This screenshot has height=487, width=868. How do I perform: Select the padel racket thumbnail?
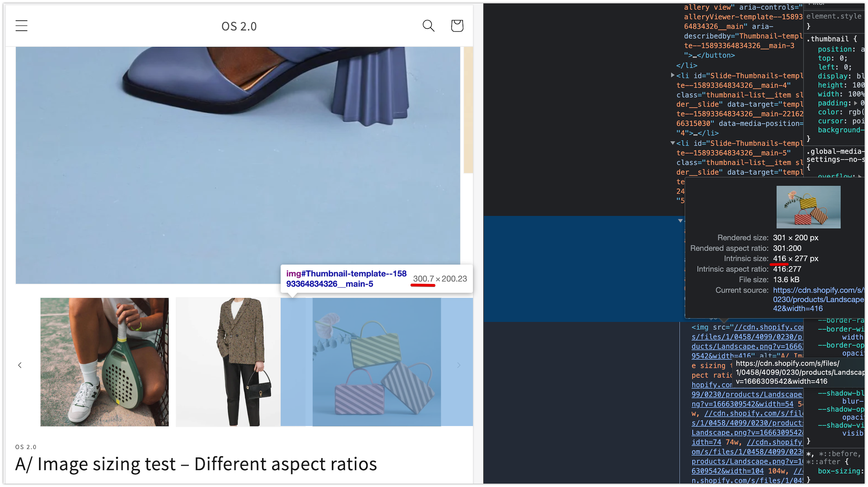[x=105, y=362]
